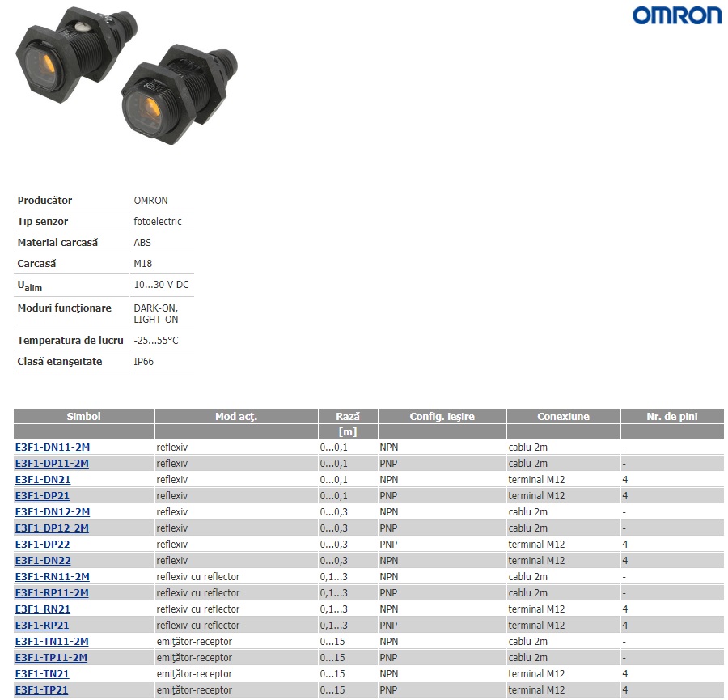Open the E3F1-RN21 product link
The height and width of the screenshot is (700, 728).
43,609
